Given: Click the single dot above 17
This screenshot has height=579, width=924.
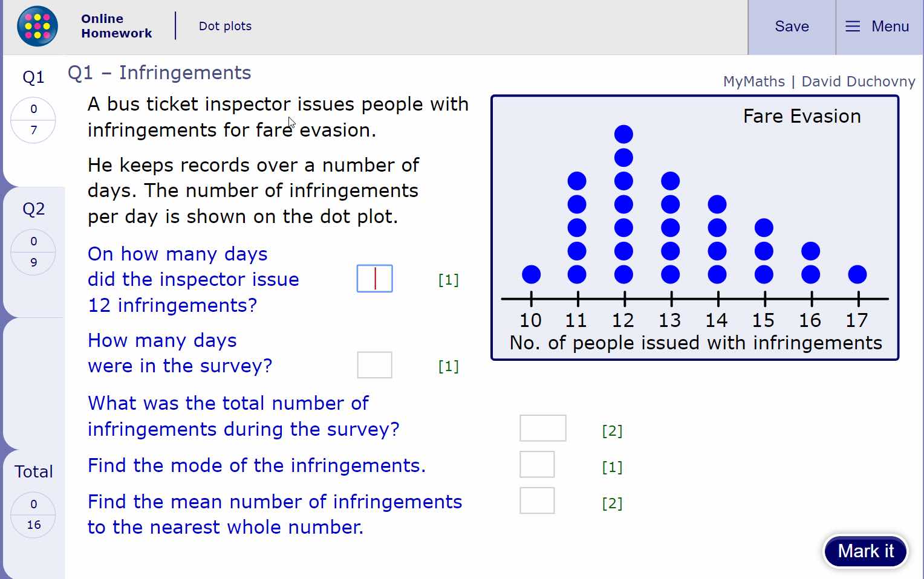Looking at the screenshot, I should coord(857,274).
